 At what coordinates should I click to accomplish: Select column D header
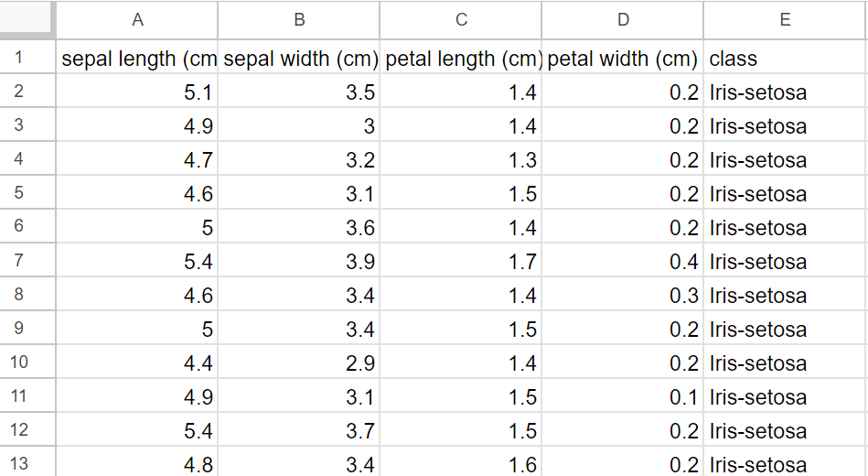[623, 20]
